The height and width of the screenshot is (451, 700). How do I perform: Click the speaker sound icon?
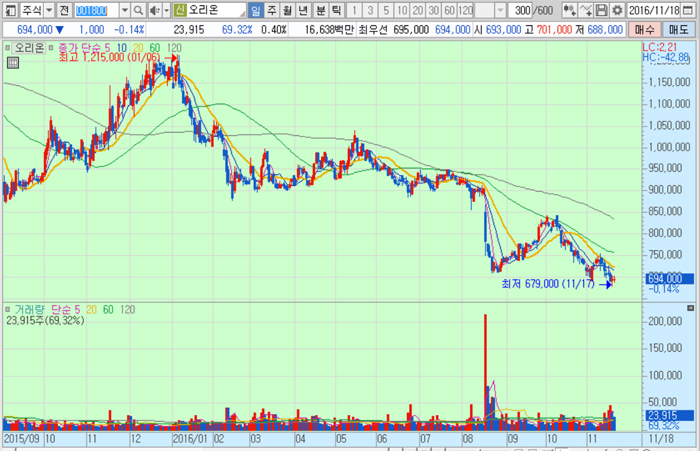pos(154,10)
